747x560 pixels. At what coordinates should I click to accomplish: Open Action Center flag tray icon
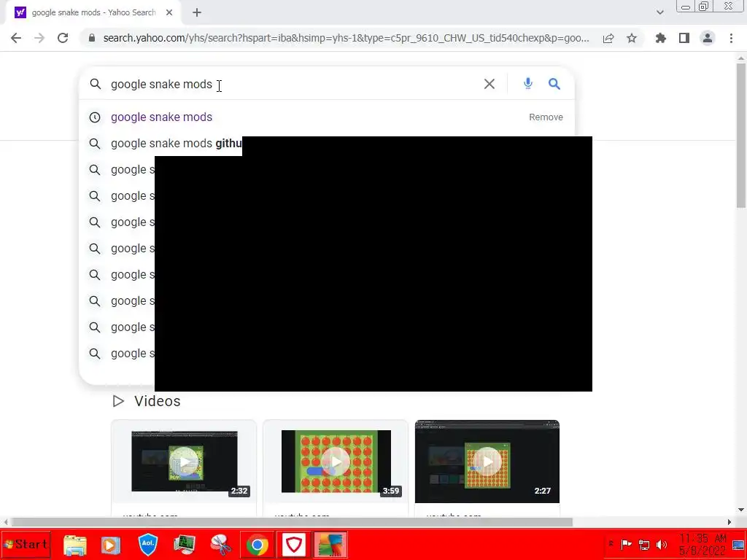coord(627,544)
